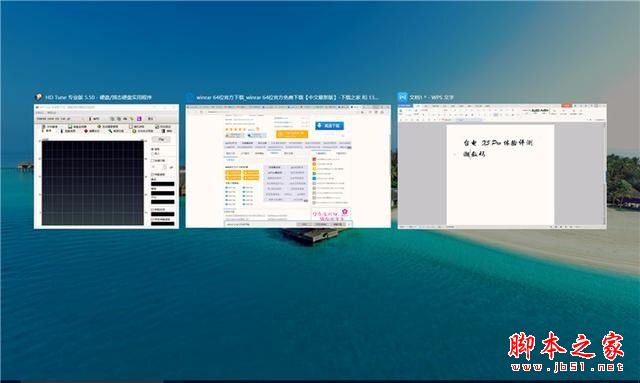Click the browser icon beside the winrar title
This screenshot has width=640, height=383.
tap(190, 97)
